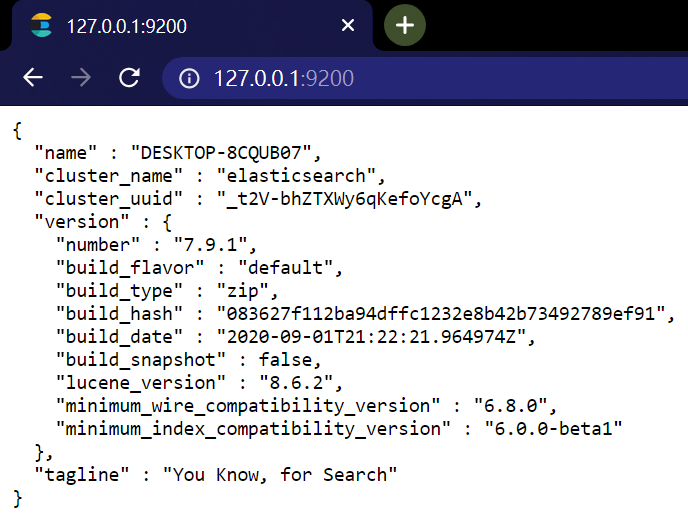Click the tagline value You Know, for Search
The height and width of the screenshot is (529, 688).
(280, 475)
